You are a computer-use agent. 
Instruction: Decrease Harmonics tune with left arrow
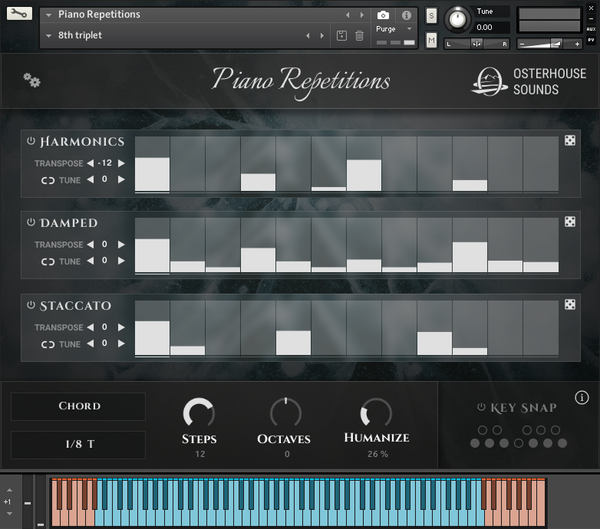[x=90, y=179]
